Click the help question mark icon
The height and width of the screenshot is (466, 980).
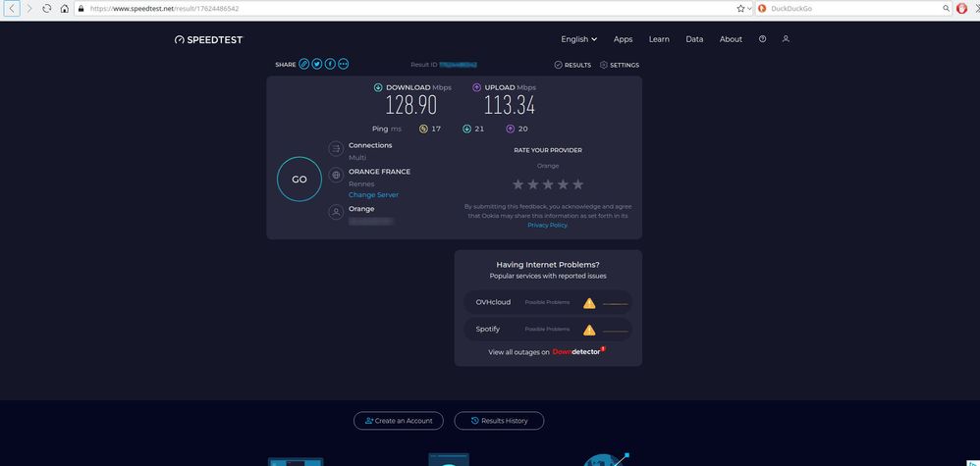click(x=763, y=38)
